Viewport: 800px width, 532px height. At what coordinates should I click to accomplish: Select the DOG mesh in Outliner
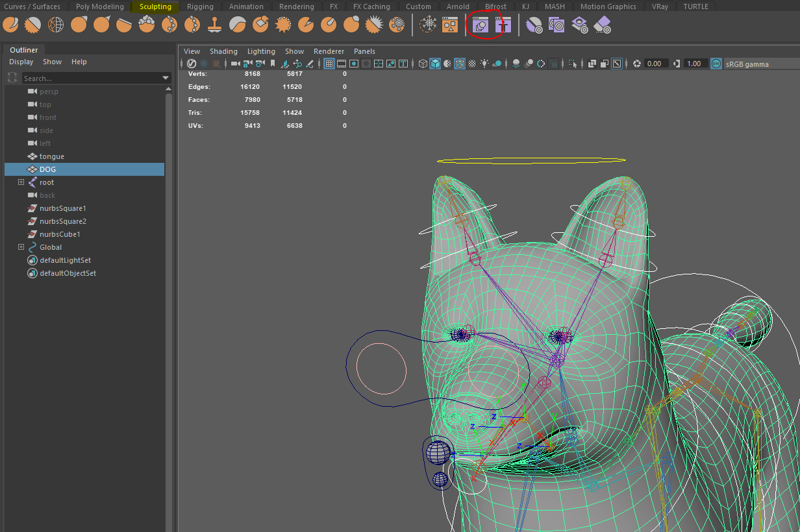84,169
